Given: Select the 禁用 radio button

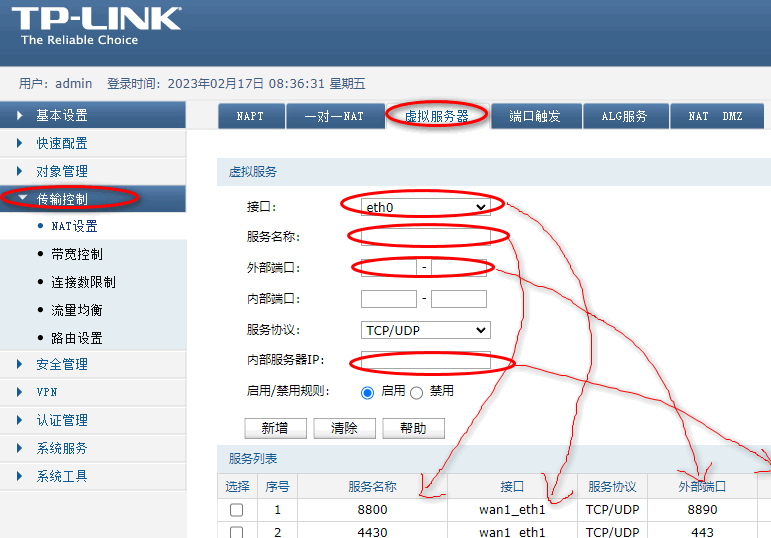Looking at the screenshot, I should pos(416,393).
